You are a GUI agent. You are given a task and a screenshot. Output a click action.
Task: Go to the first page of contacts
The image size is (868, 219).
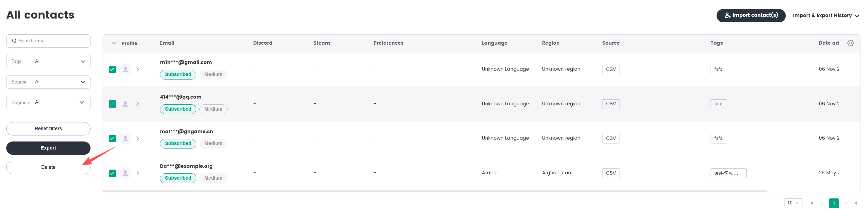pyautogui.click(x=812, y=203)
